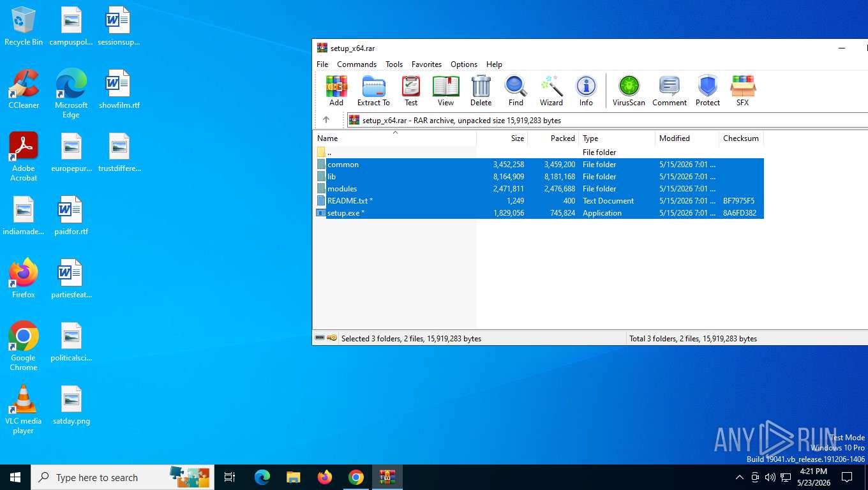Click the Add toolbar icon in WinRAR
This screenshot has width=868, height=490.
click(336, 91)
